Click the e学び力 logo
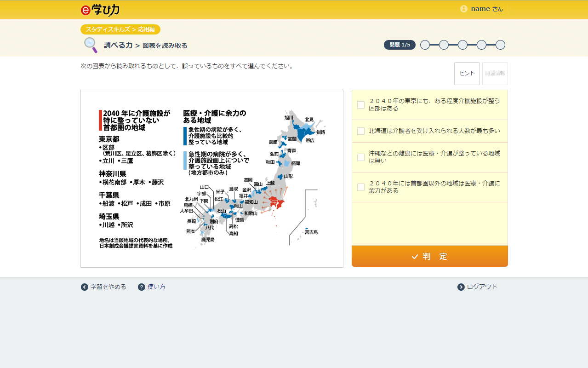Image resolution: width=588 pixels, height=368 pixels. (100, 10)
